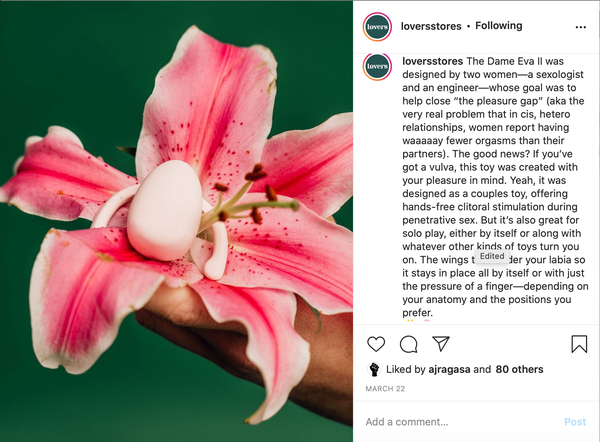The image size is (600, 442).
Task: Open loversstores username in the caption
Action: coord(432,61)
